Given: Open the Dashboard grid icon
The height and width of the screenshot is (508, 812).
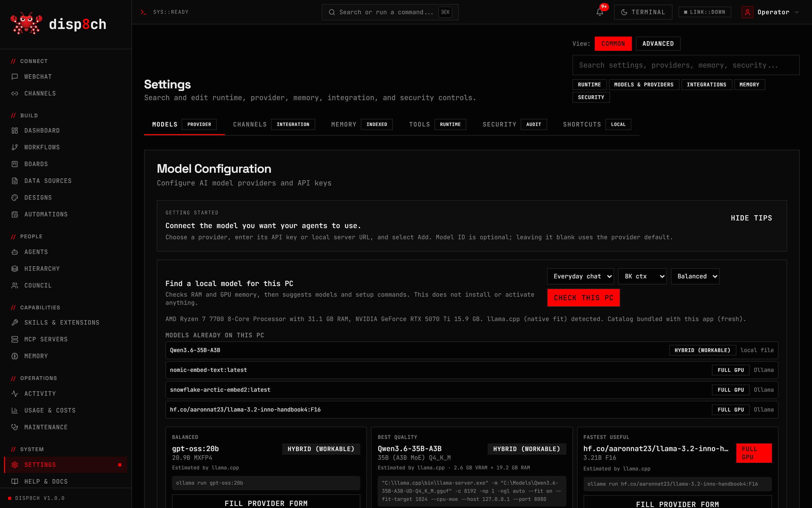Looking at the screenshot, I should 15,130.
